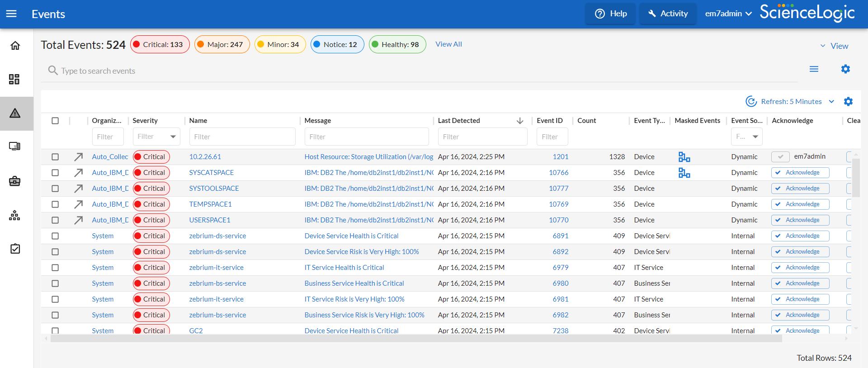The height and width of the screenshot is (368, 868).
Task: Filter events by Major: 247 badge
Action: [x=222, y=44]
